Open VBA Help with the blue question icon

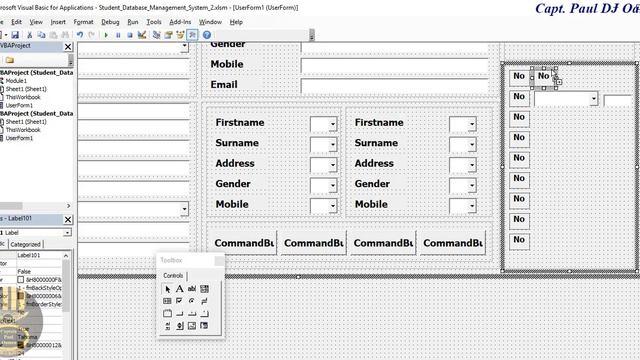pos(207,35)
